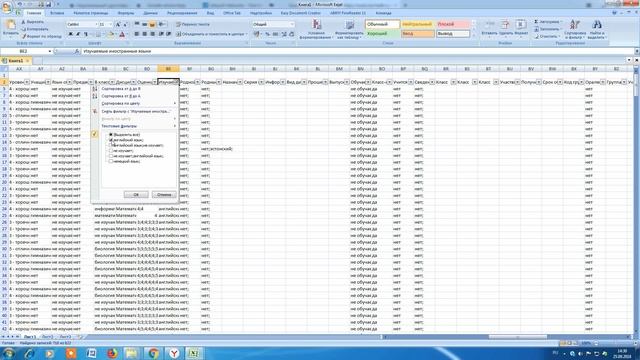Apply the Хороший cell style

pyautogui.click(x=382, y=34)
